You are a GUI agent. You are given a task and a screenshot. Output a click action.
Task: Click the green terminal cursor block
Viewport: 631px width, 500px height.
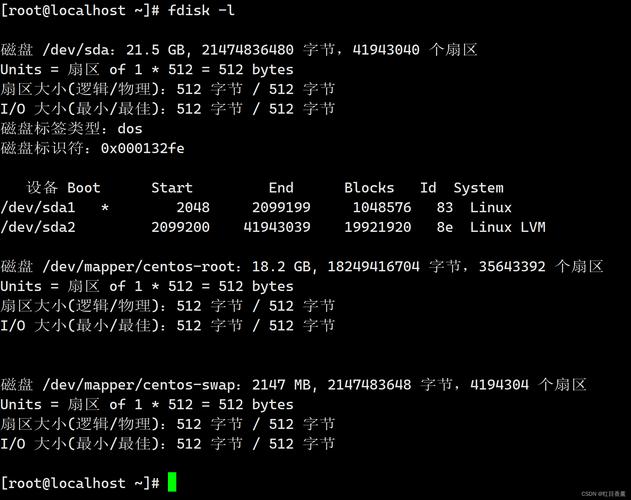coord(172,483)
